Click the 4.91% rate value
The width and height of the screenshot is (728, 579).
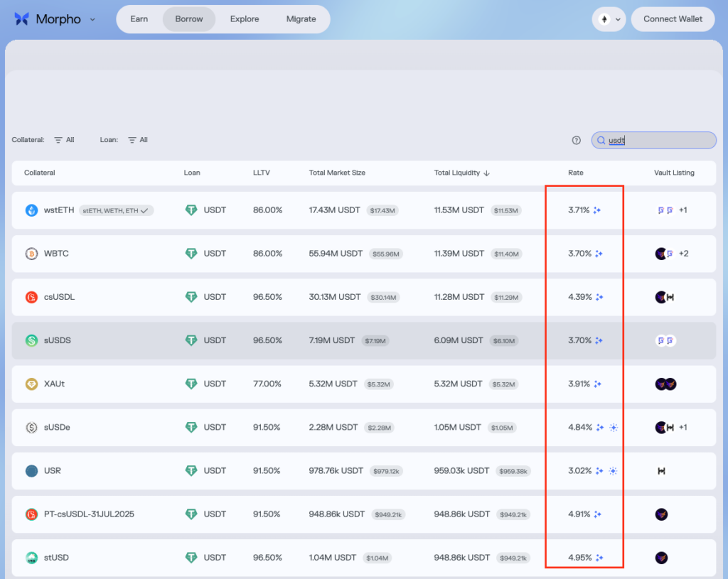tap(579, 514)
